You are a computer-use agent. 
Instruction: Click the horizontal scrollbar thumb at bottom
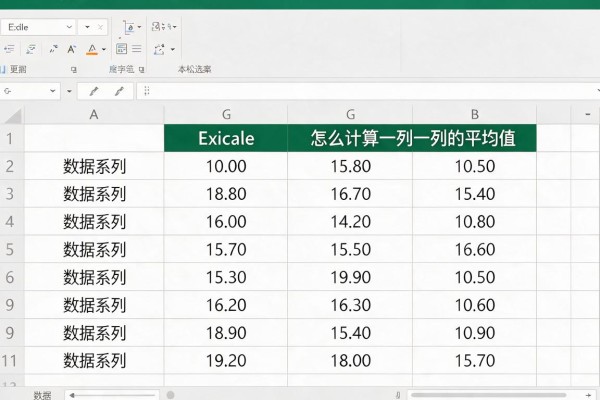(x=489, y=395)
